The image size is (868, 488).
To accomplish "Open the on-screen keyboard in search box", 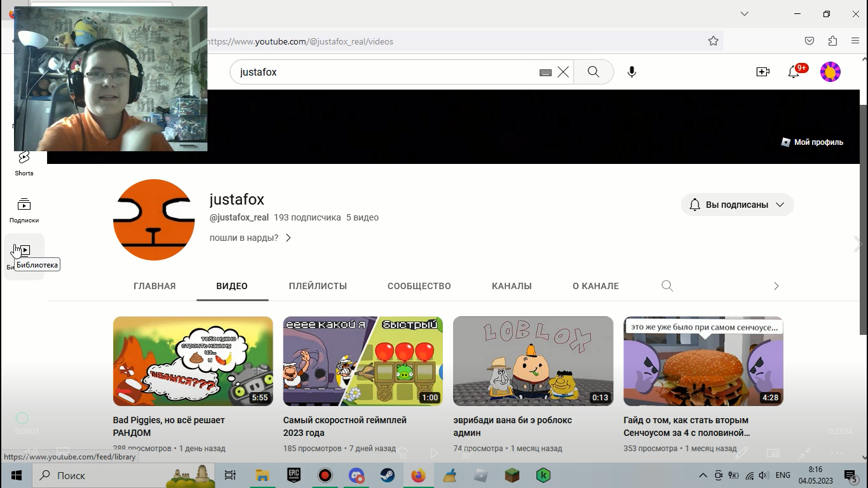I will click(545, 72).
